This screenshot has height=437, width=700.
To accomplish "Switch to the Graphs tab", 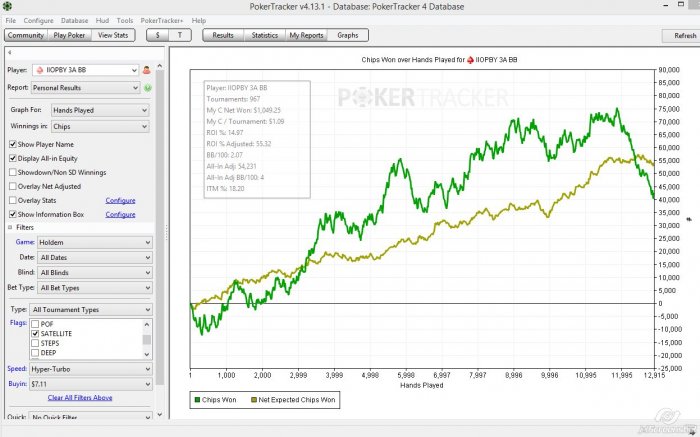I will tap(348, 35).
